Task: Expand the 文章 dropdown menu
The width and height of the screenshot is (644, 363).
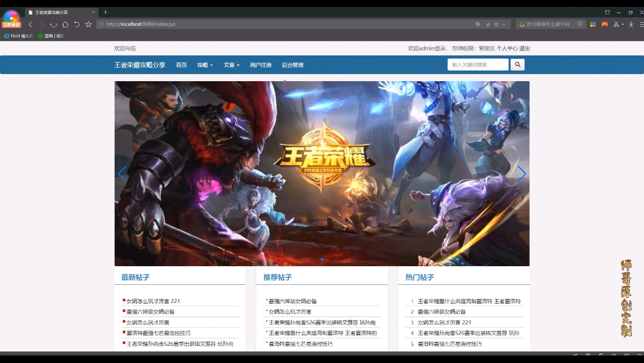Action: (231, 65)
